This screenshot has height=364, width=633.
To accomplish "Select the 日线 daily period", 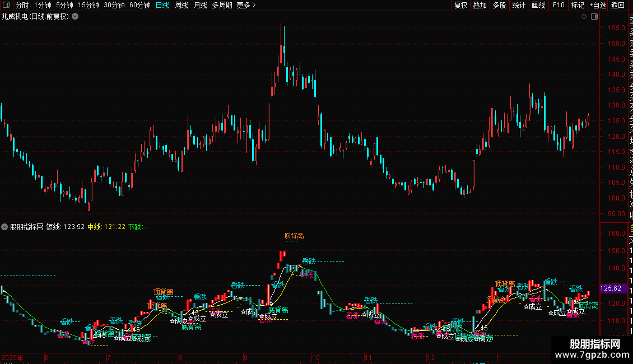I will 162,5.
